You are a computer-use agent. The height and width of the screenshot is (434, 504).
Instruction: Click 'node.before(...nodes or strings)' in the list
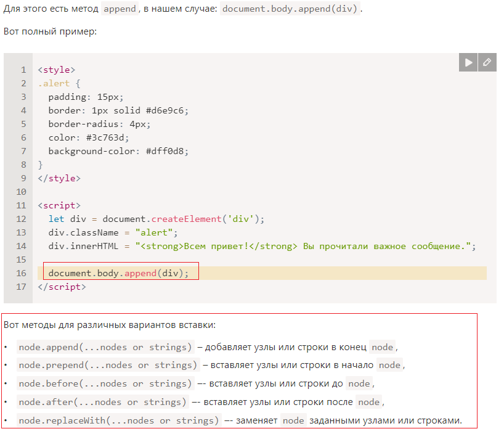[105, 383]
